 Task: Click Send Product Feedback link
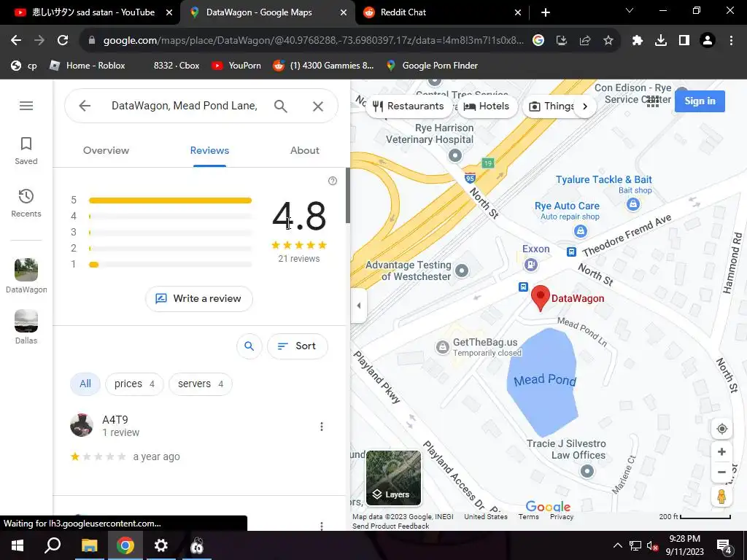click(391, 526)
